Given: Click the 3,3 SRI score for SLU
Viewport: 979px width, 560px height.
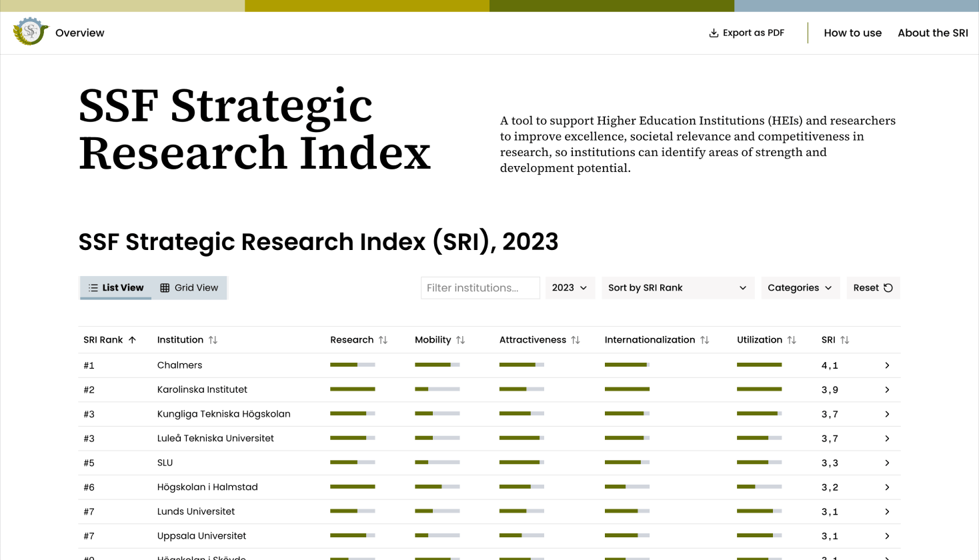Looking at the screenshot, I should tap(830, 463).
